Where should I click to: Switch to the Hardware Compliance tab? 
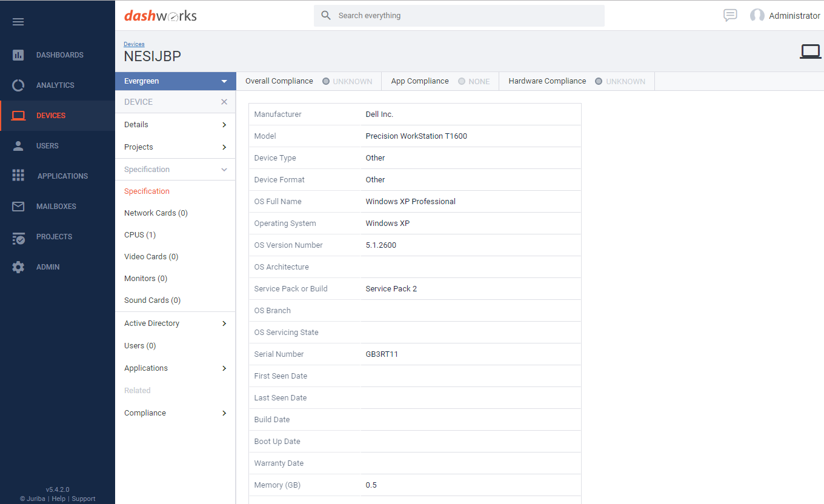tap(547, 81)
